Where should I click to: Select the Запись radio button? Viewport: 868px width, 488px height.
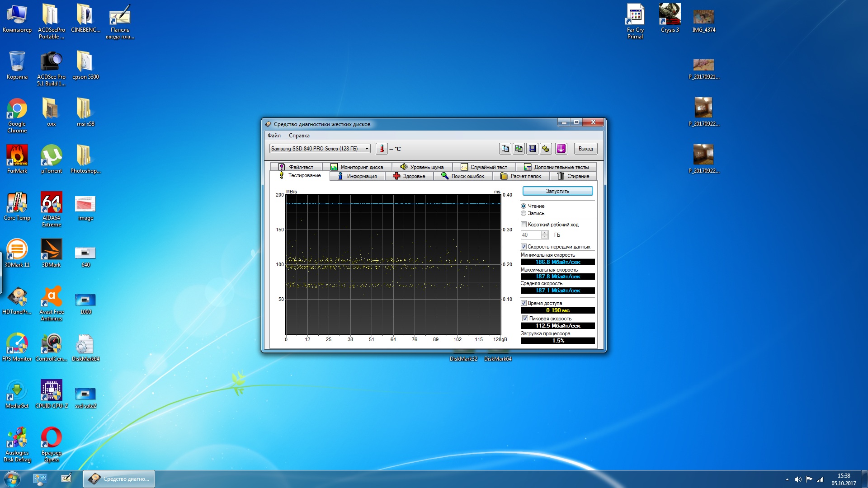(x=524, y=213)
